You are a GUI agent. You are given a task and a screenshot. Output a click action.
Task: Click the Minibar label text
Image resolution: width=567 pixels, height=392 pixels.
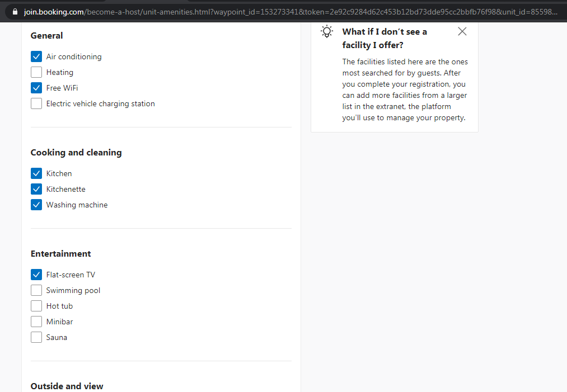pyautogui.click(x=59, y=322)
